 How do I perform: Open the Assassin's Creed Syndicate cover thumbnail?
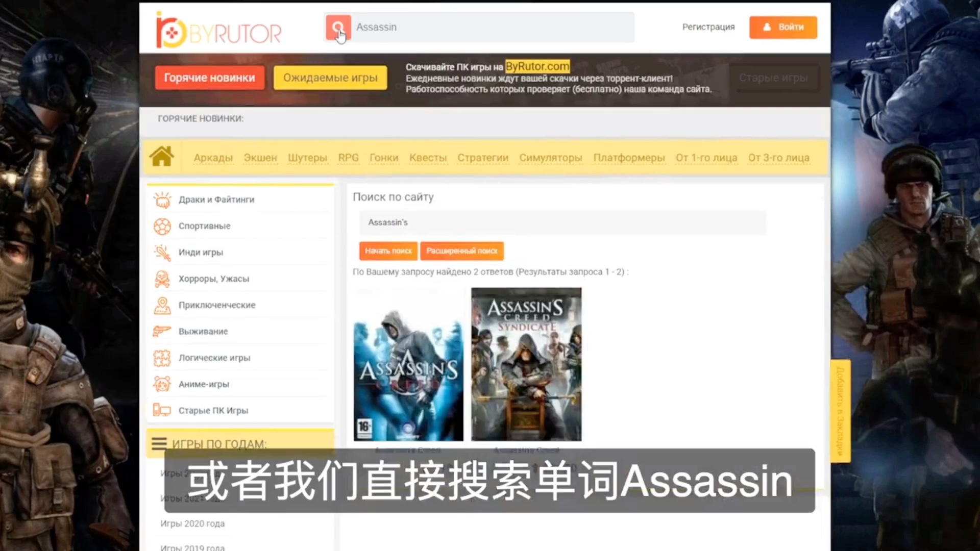point(526,364)
